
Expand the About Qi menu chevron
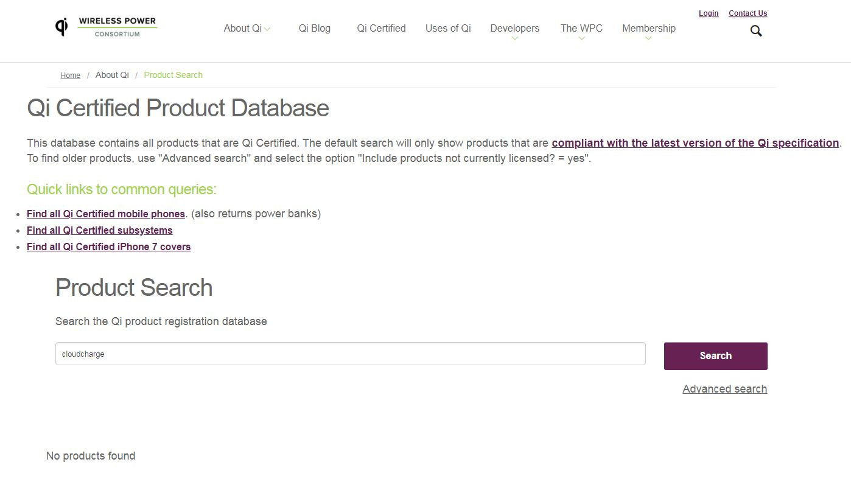pos(267,29)
